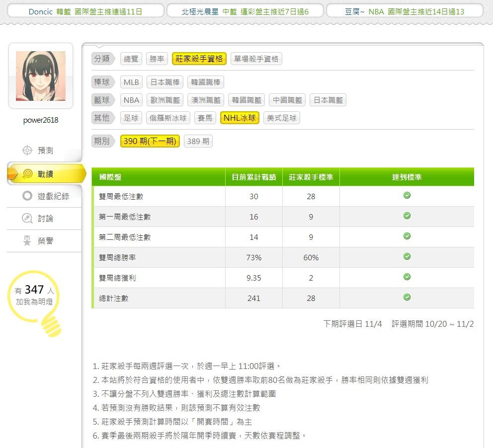Choose the 韓國職籃 filter
The height and width of the screenshot is (448, 493).
[x=246, y=100]
